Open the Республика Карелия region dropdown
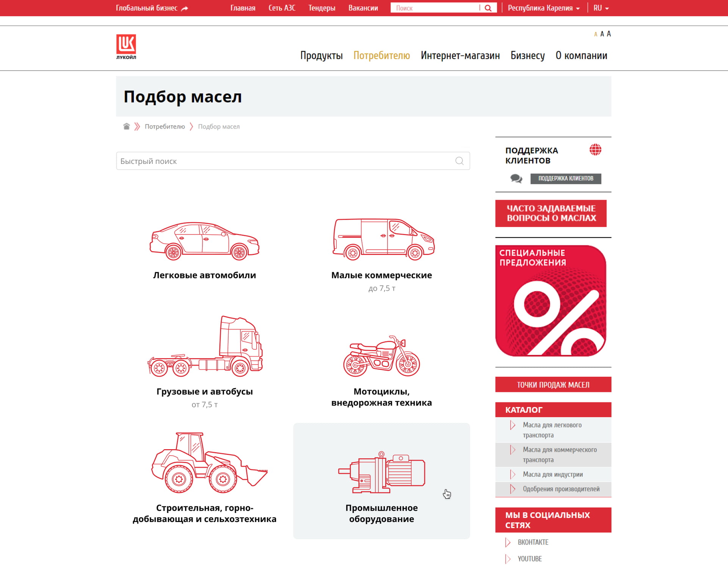728x588 pixels. pos(543,8)
